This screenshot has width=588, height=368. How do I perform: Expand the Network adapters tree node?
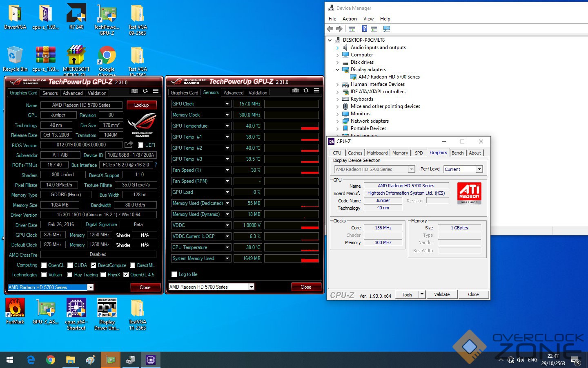point(337,121)
